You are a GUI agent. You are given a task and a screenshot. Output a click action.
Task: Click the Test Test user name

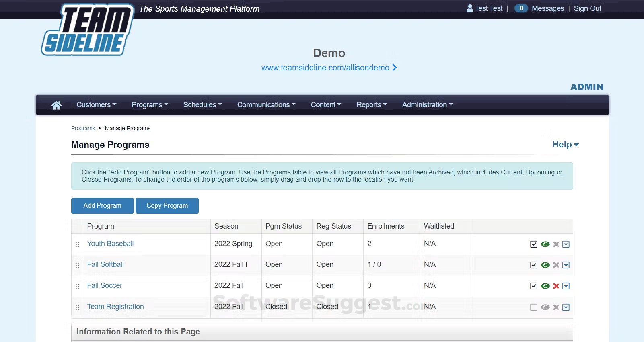489,8
